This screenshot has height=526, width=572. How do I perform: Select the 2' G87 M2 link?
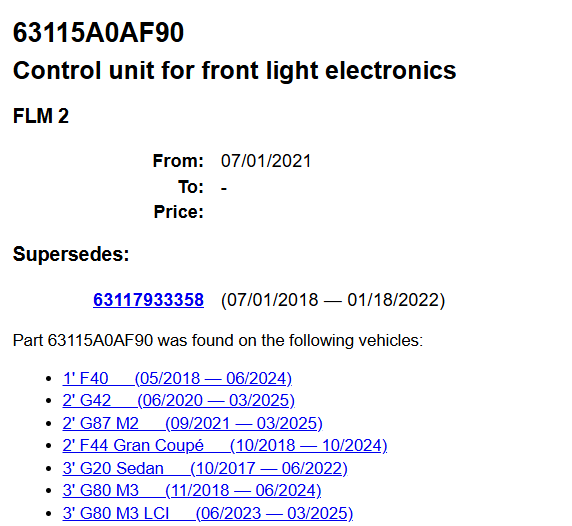click(193, 423)
